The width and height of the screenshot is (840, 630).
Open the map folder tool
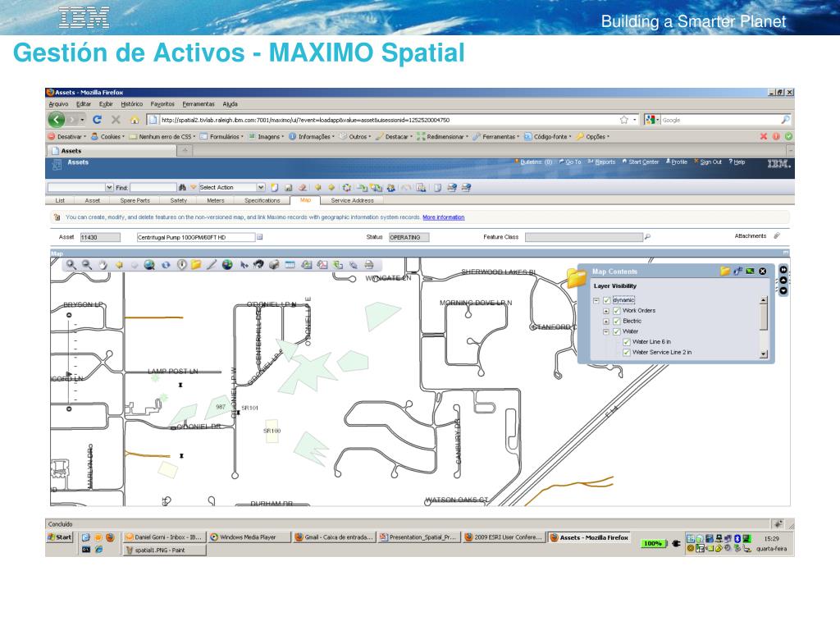tap(196, 265)
